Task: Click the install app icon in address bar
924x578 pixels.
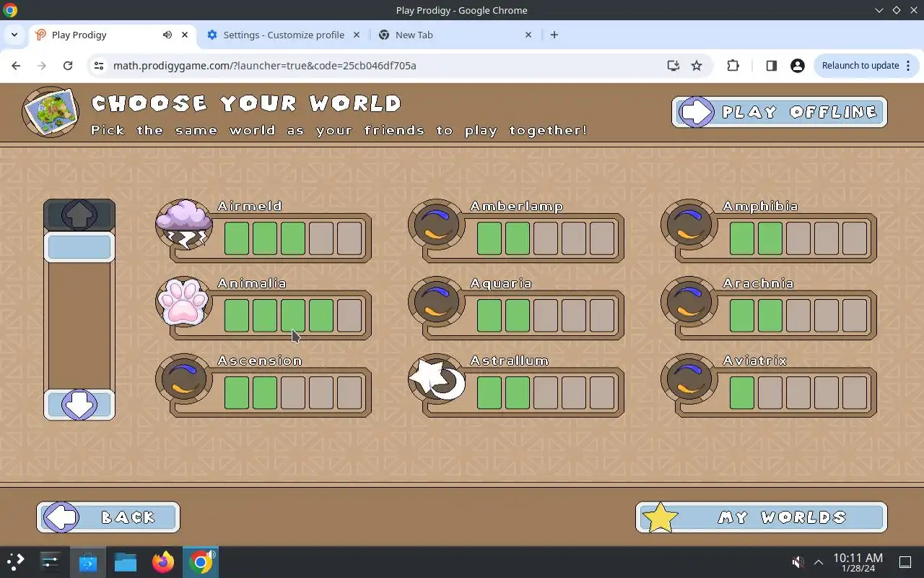Action: tap(673, 65)
